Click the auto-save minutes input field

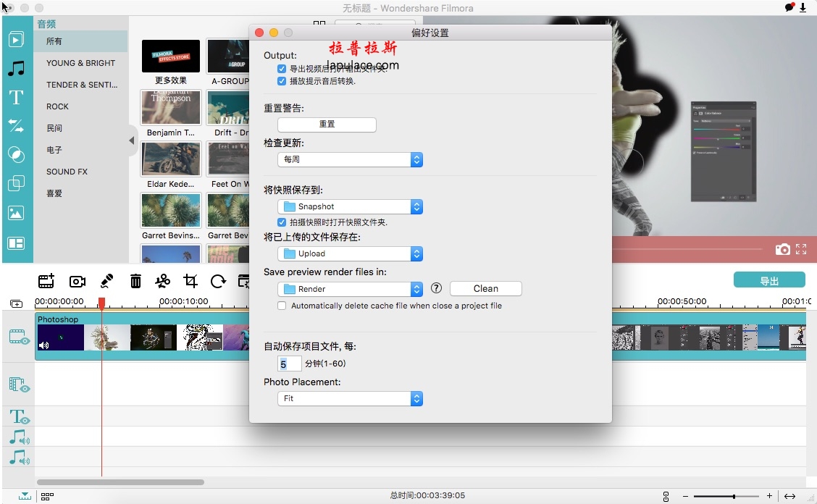[x=290, y=364]
